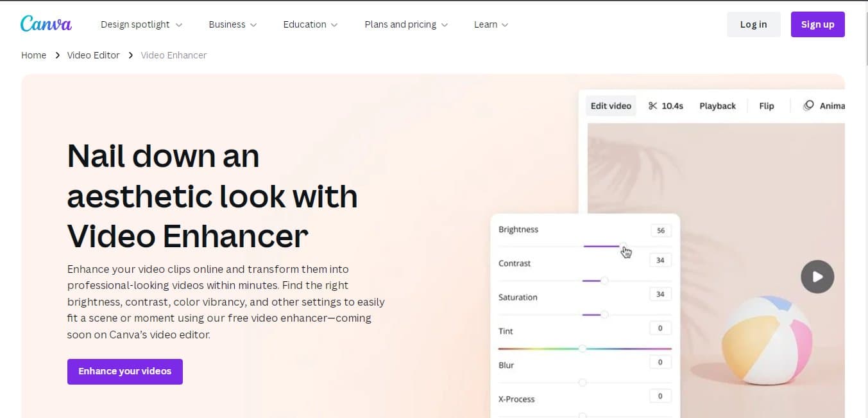This screenshot has height=418, width=868.
Task: Open the Education dropdown menu
Action: point(311,24)
